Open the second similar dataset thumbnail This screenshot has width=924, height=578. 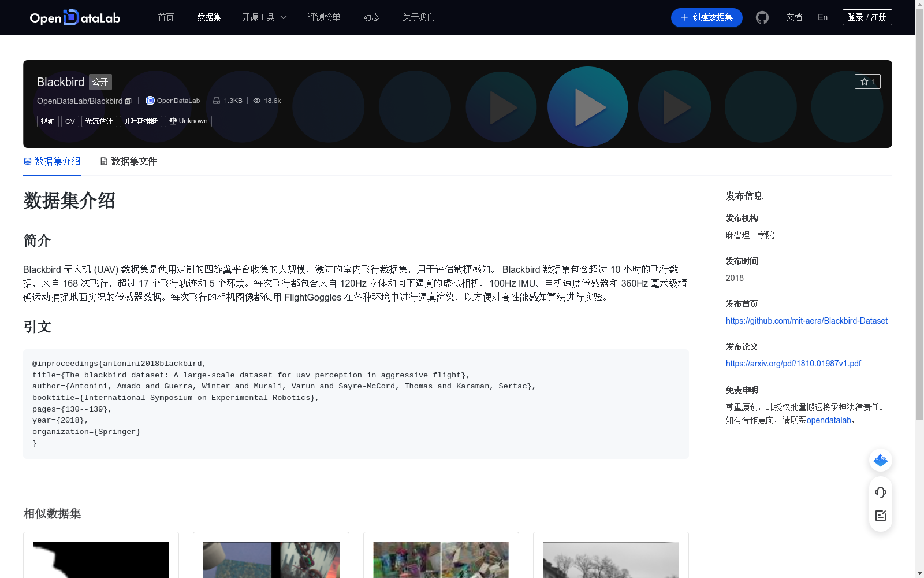[x=271, y=560]
